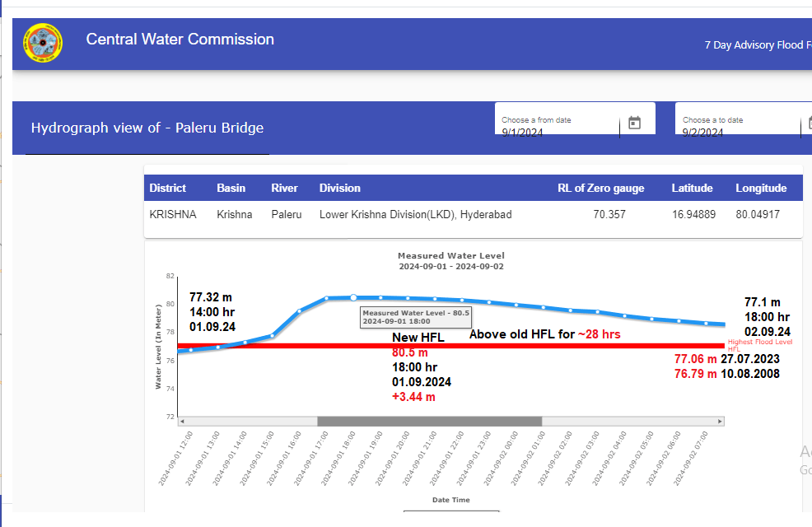Click the RL of Zero gauge header

click(600, 188)
